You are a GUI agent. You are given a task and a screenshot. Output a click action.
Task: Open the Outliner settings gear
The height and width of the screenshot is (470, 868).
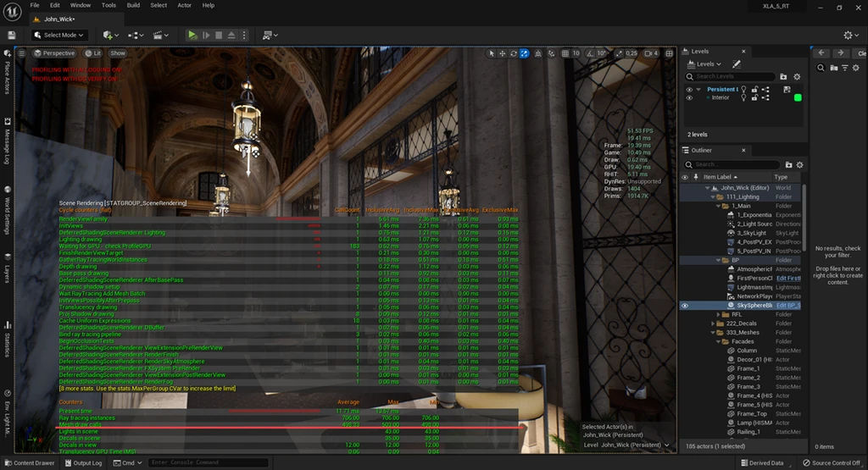799,164
